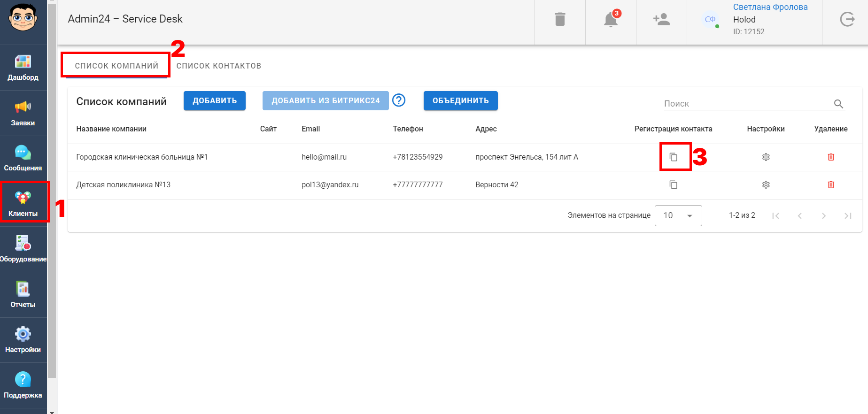The image size is (868, 414).
Task: Open the Поддержка help section
Action: (x=23, y=386)
